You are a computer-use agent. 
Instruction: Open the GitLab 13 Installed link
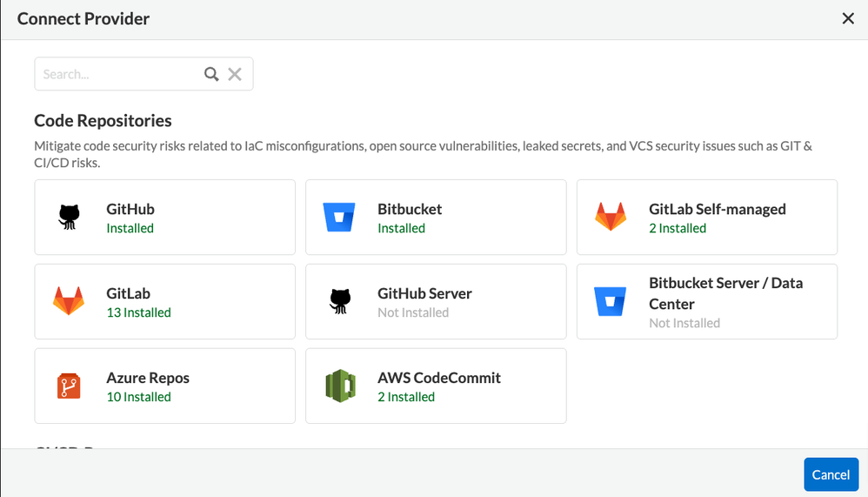pyautogui.click(x=138, y=312)
